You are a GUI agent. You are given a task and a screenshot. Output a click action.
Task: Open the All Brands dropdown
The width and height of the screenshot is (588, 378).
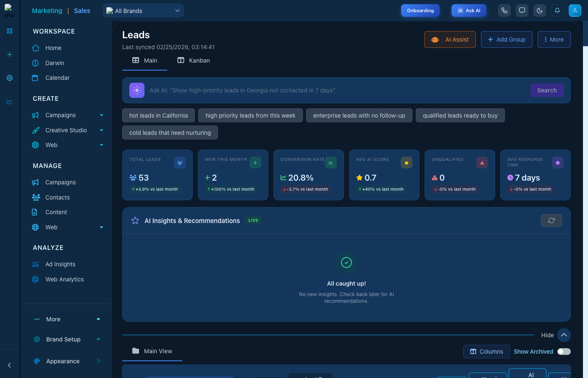pos(143,10)
